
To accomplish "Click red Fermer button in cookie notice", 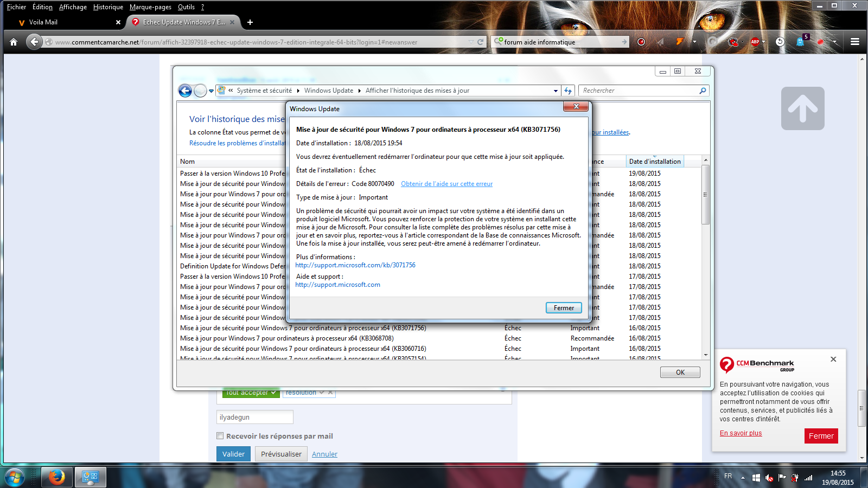I will point(821,436).
